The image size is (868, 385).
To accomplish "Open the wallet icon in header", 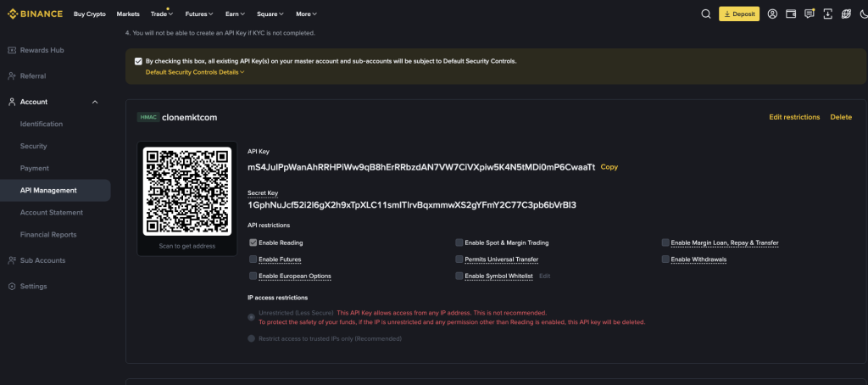I will [791, 14].
